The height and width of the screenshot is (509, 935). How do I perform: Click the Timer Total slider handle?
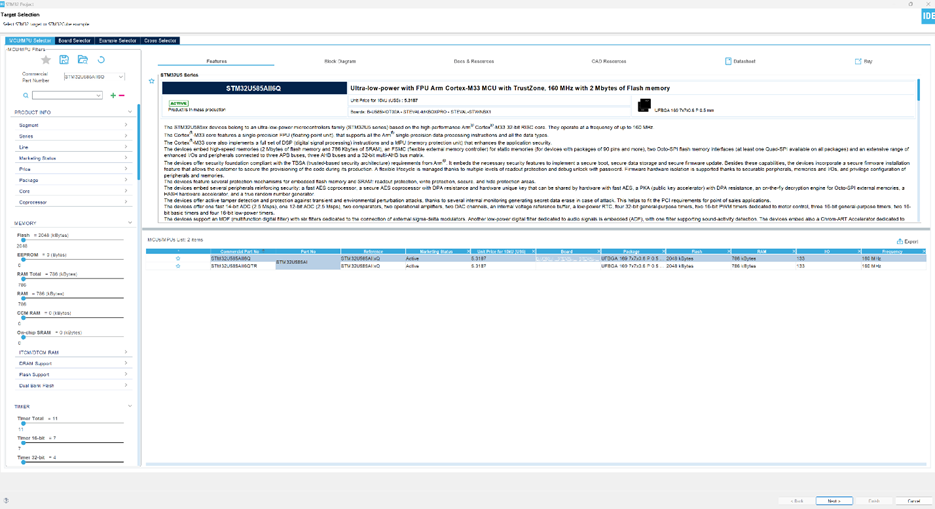(23, 424)
